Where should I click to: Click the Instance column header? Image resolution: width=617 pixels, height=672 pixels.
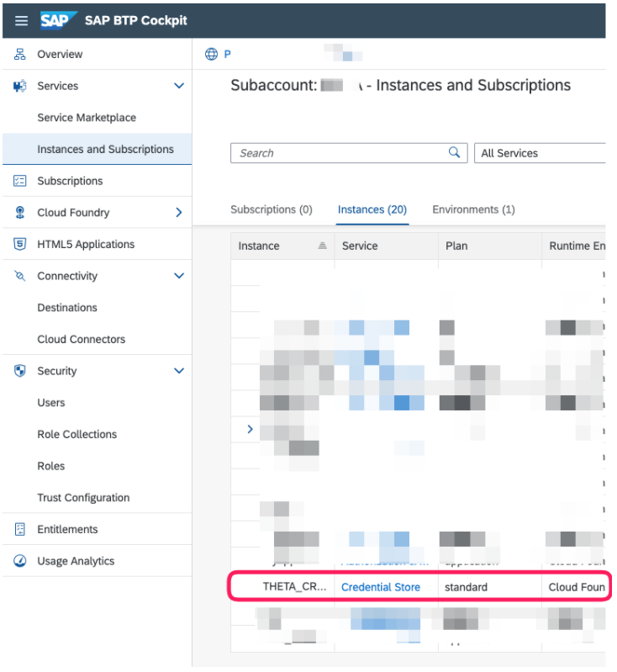pyautogui.click(x=282, y=246)
